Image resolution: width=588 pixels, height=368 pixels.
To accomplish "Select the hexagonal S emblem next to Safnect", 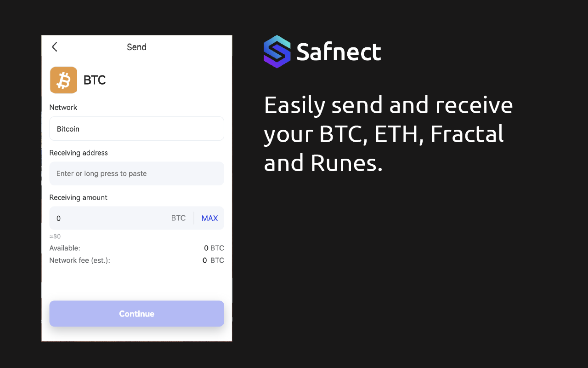I will [x=276, y=52].
